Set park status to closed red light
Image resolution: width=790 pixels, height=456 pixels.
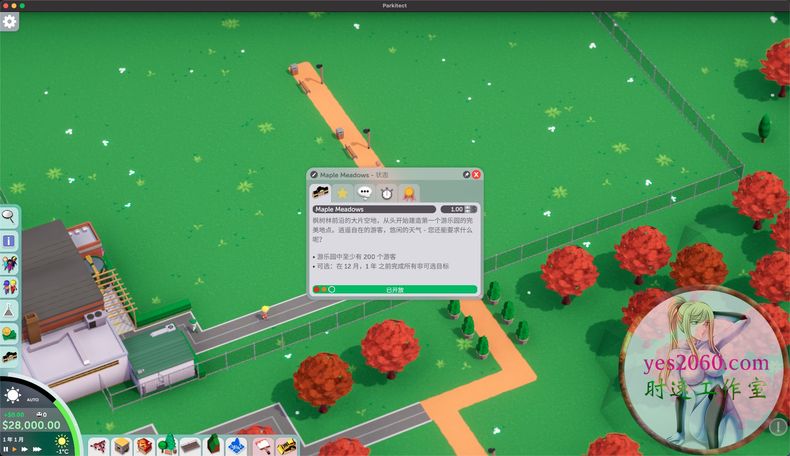pos(316,289)
